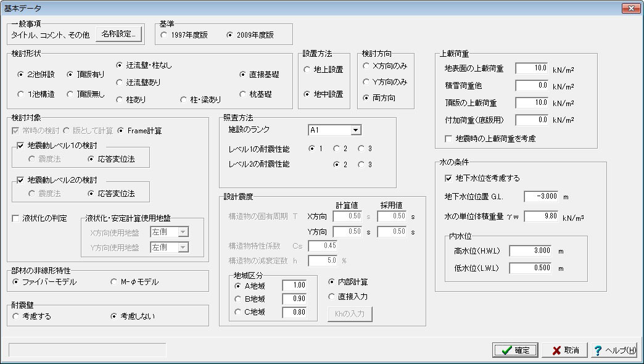Click the 高水位(H.W.L) input field
Screen dimensions: 644x364
point(530,250)
